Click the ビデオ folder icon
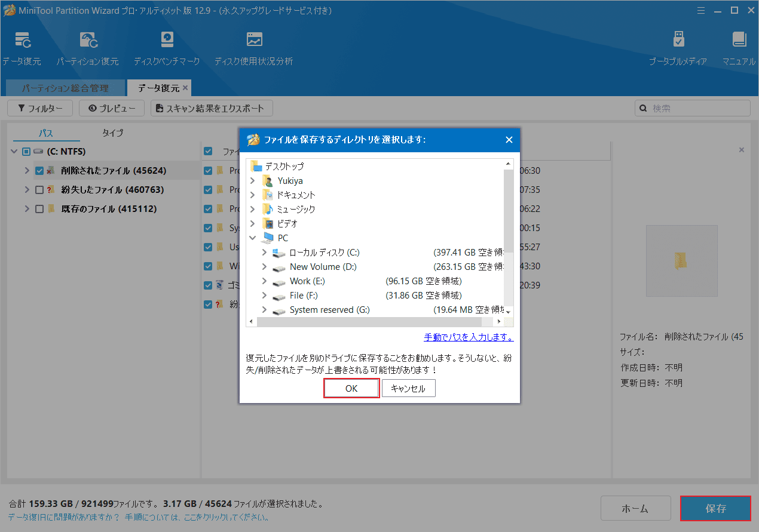759x532 pixels. point(268,224)
